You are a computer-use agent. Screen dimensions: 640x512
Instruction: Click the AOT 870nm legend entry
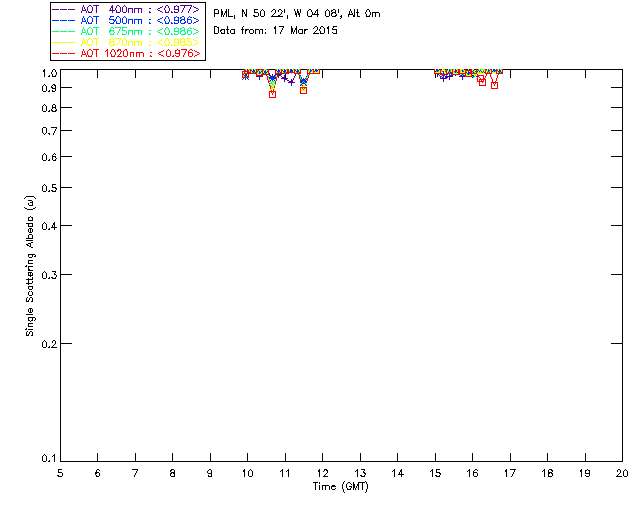click(126, 42)
